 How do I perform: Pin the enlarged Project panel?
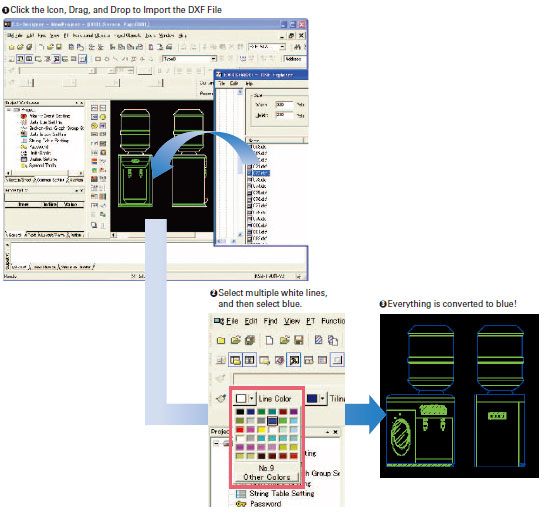pos(327,432)
